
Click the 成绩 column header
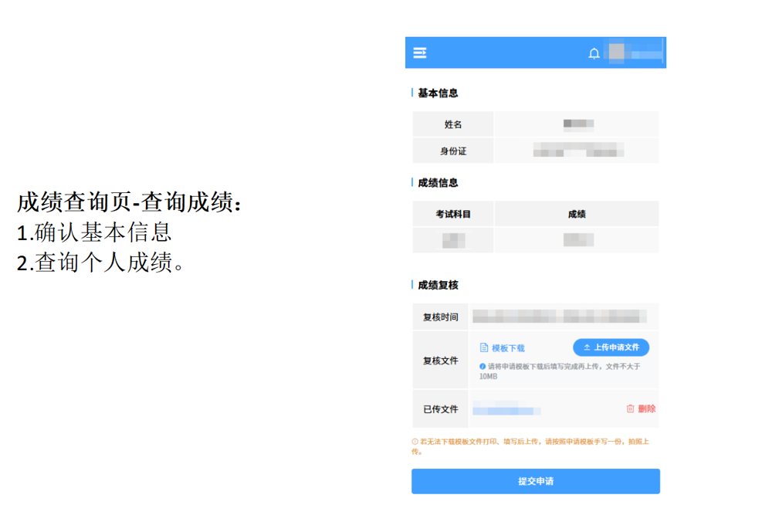tap(577, 214)
